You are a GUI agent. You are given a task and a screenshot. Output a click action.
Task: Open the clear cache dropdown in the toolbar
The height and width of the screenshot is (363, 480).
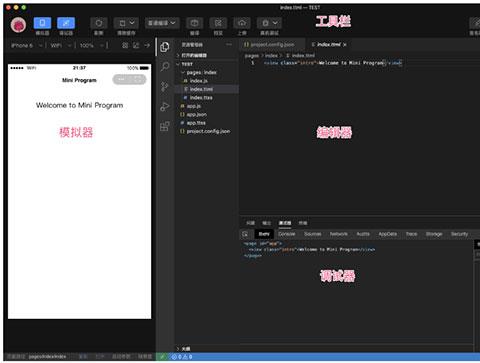(x=126, y=23)
